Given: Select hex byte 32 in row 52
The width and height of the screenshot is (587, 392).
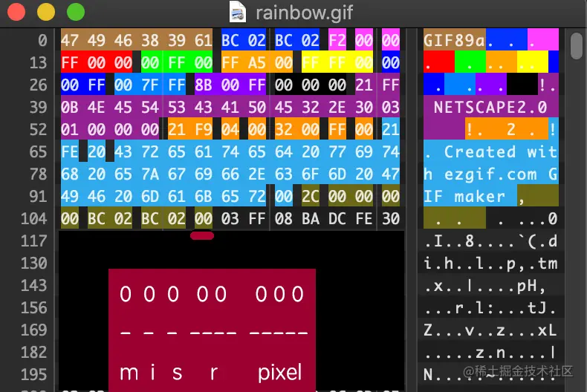Looking at the screenshot, I should point(283,129).
